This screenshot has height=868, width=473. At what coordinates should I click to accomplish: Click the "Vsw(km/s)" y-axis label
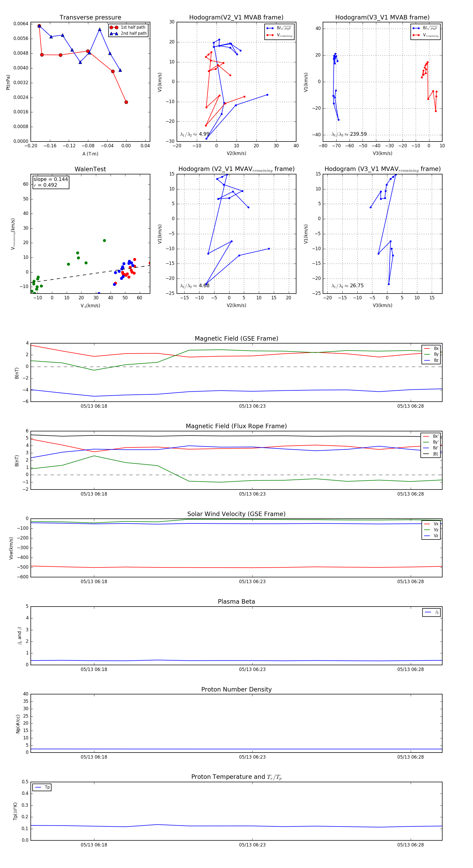point(11,548)
